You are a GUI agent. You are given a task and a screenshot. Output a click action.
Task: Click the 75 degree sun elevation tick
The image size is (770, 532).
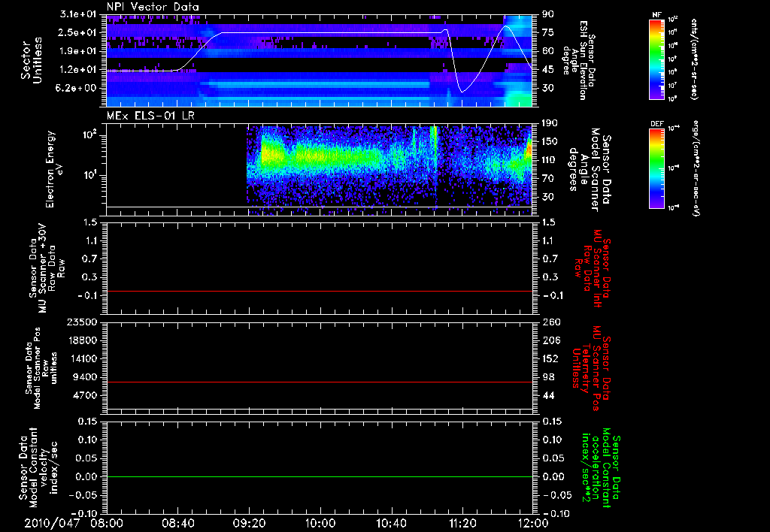coord(547,32)
